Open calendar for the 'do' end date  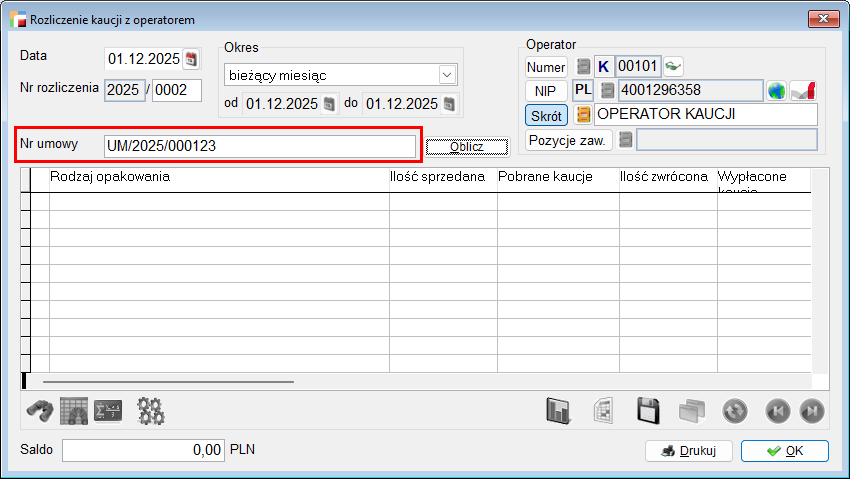pos(449,104)
